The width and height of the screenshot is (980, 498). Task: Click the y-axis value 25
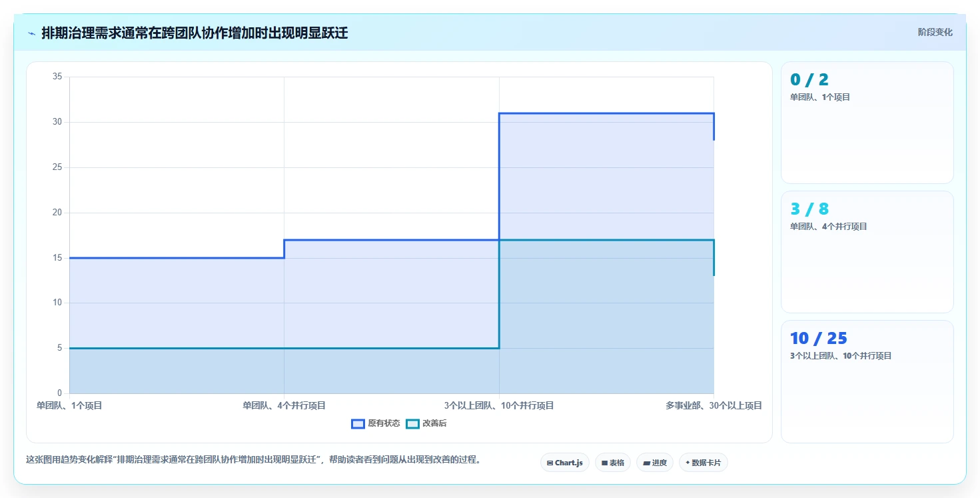57,167
